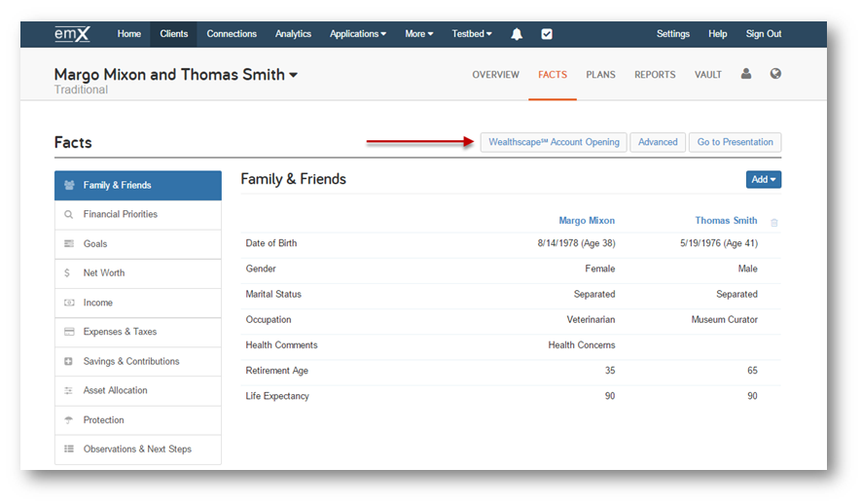This screenshot has width=861, height=504.
Task: Switch to the Plans tab
Action: (600, 75)
